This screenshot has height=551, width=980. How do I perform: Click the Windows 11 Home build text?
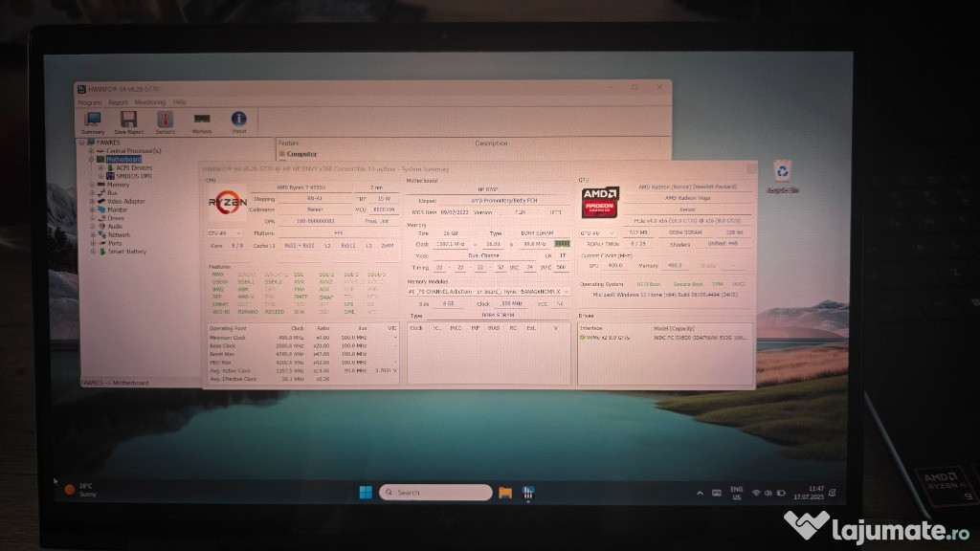665,295
